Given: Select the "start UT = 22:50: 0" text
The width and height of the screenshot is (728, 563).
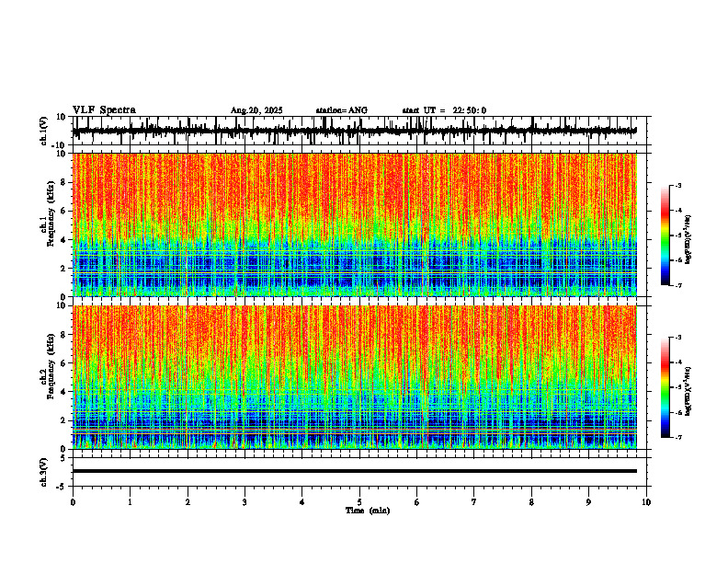Looking at the screenshot, I should click(444, 110).
